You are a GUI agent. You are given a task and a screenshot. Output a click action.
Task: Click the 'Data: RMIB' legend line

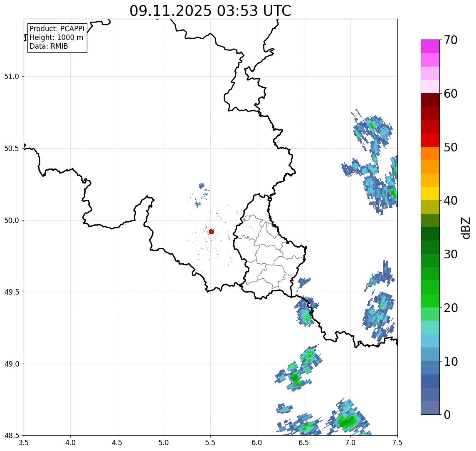coord(49,46)
